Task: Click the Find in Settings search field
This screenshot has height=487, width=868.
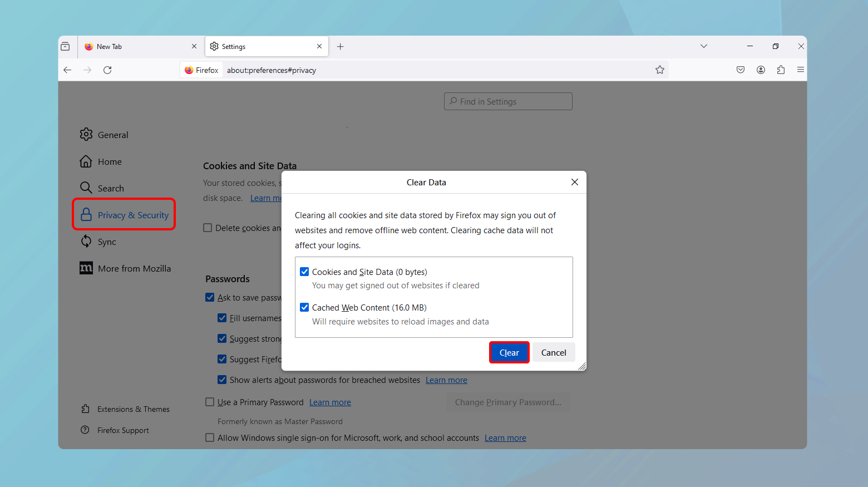Action: [x=508, y=101]
